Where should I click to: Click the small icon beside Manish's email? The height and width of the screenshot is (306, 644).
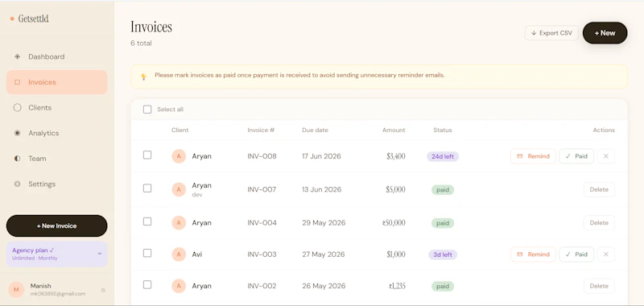click(103, 290)
